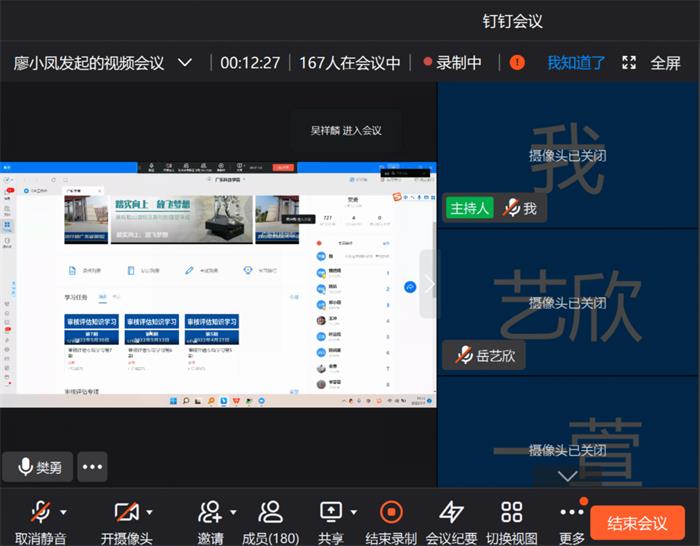Viewport: 700px width, 546px height.
Task: Open the audio options arrow beside 取消静音
Action: click(64, 512)
